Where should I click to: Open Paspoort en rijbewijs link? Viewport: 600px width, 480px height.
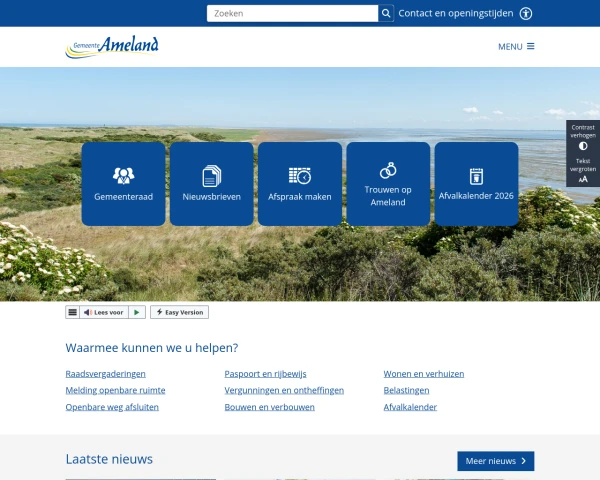(266, 374)
